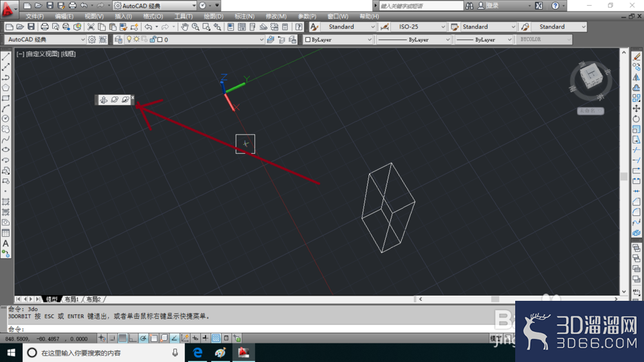Toggle Ortho Mode in the status bar
The image size is (644, 362).
tap(132, 339)
